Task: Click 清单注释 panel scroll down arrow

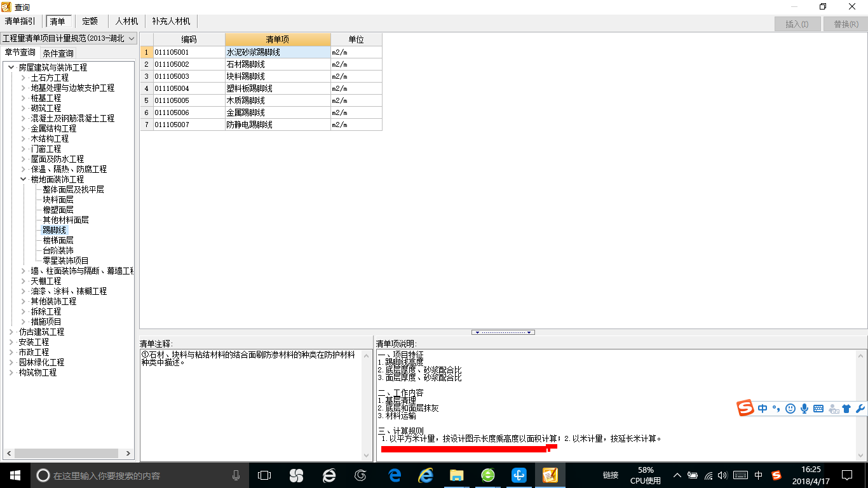Action: pyautogui.click(x=367, y=455)
